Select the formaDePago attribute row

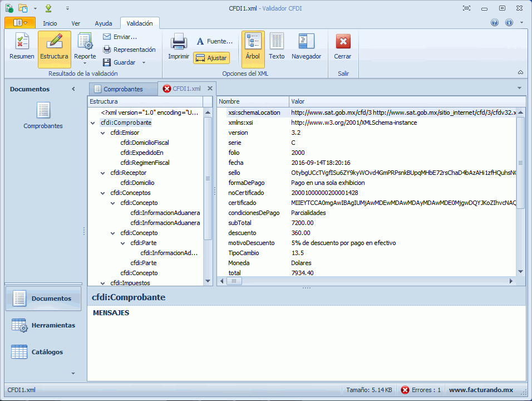point(366,183)
